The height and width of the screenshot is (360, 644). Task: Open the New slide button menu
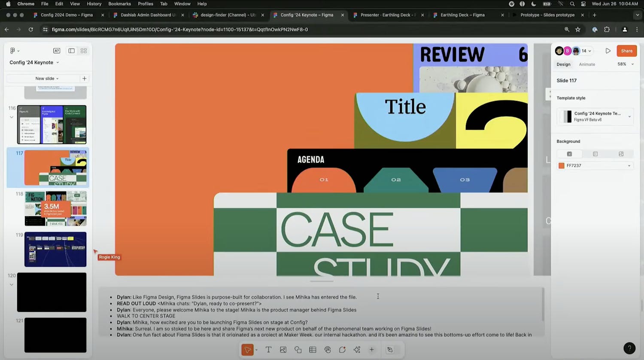[47, 79]
